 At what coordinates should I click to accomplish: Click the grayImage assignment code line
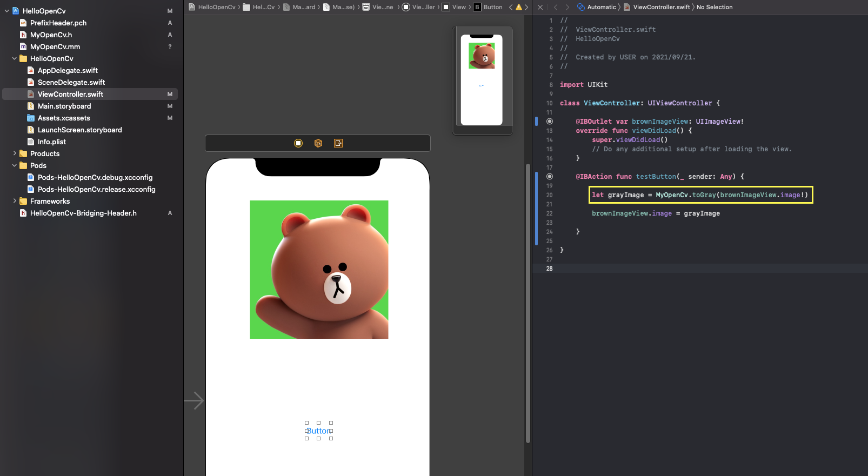[x=700, y=195]
